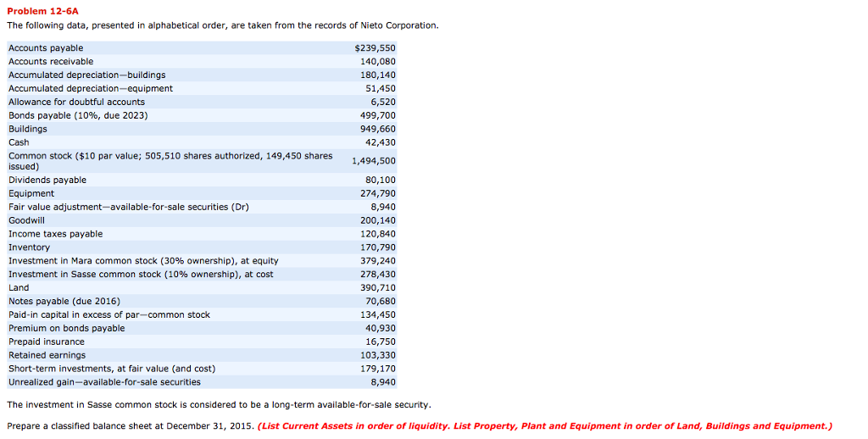Click the 80,100 value
This screenshot has height=439, width=868.
click(381, 180)
